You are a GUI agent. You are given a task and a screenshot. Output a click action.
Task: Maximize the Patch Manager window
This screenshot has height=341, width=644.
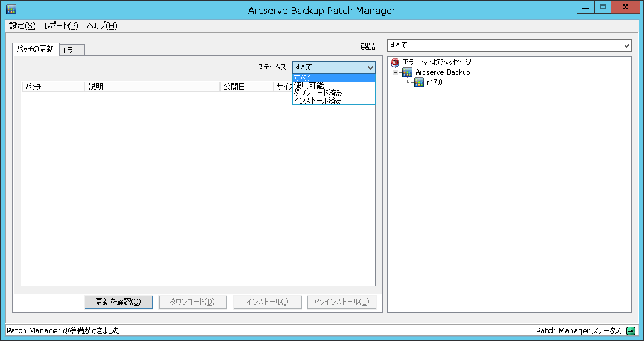click(x=603, y=8)
